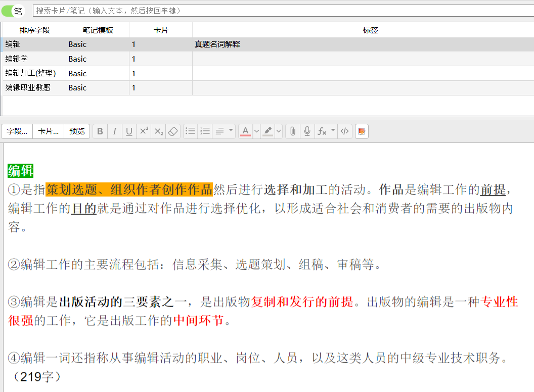This screenshot has width=534, height=392.
Task: Insert unordered bullet list
Action: point(190,131)
